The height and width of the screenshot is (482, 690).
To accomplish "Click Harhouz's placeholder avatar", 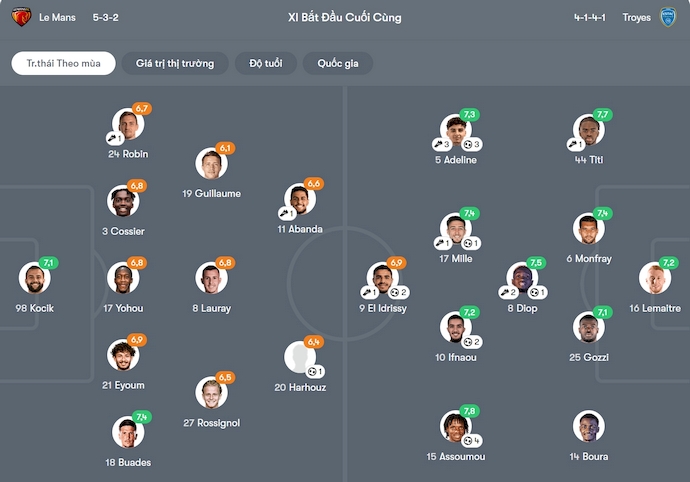I will (299, 358).
